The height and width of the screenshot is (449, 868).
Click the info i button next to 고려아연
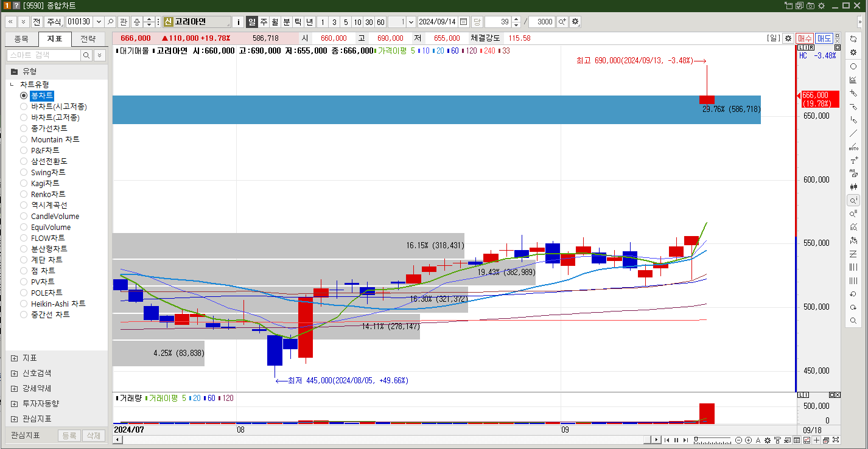[x=239, y=22]
